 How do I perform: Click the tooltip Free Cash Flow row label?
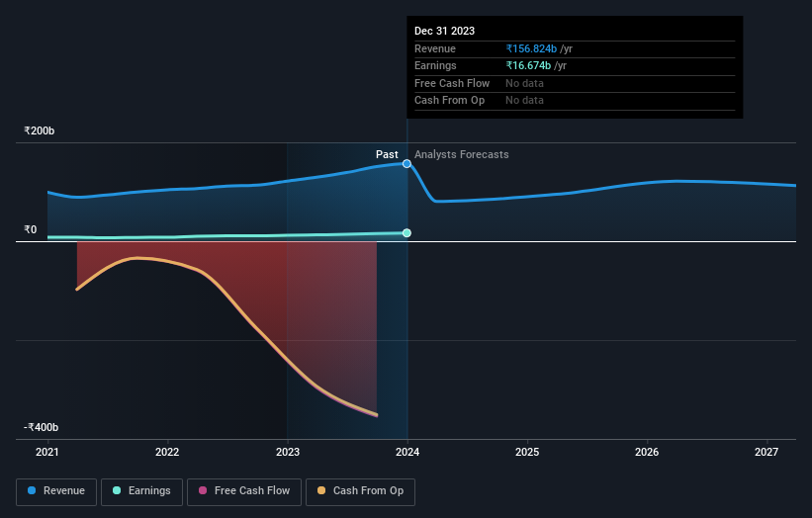[452, 83]
